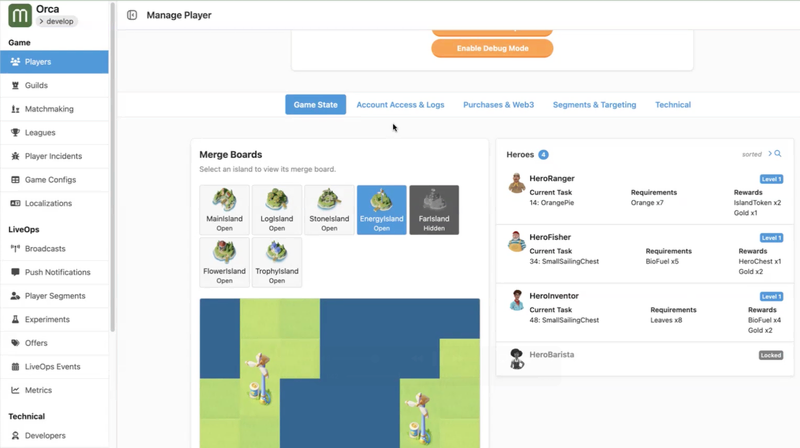Expand the Heroes sorted chevron
The image size is (800, 448).
[769, 154]
